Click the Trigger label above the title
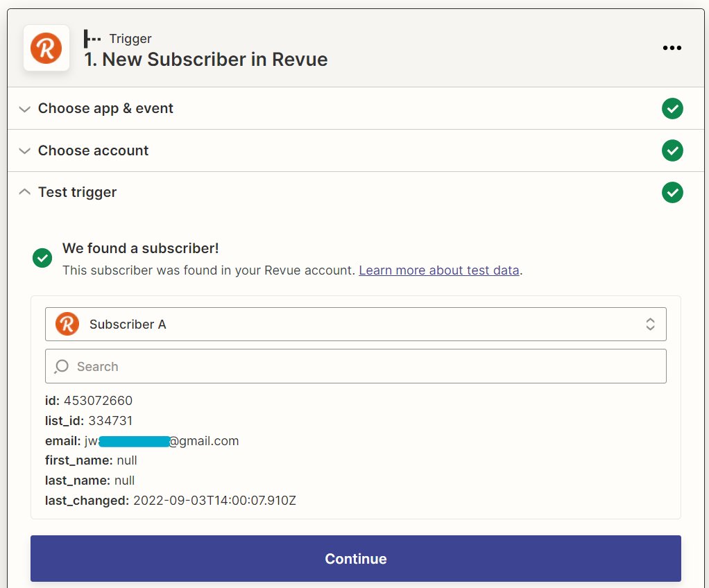Image resolution: width=709 pixels, height=588 pixels. pyautogui.click(x=130, y=39)
